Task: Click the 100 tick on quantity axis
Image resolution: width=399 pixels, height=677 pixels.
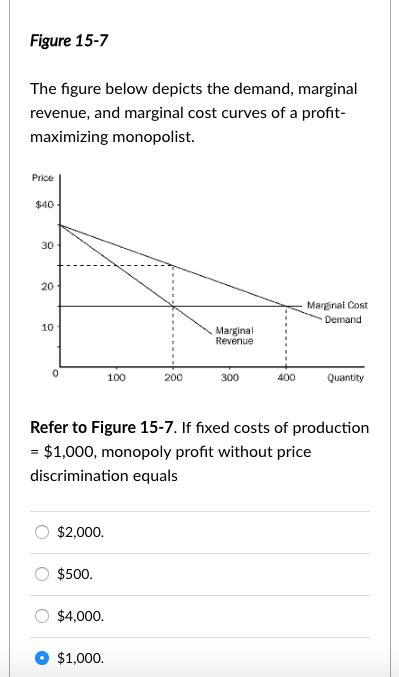Action: [116, 378]
